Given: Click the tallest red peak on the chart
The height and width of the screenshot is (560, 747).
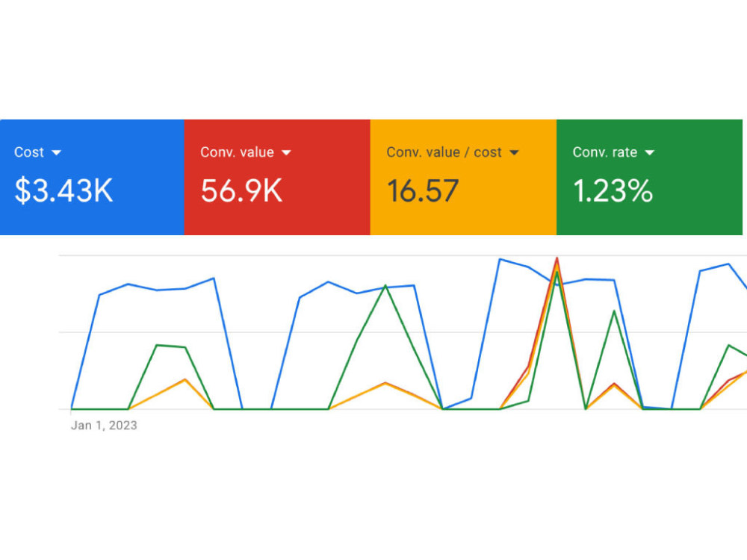Looking at the screenshot, I should pos(557,259).
